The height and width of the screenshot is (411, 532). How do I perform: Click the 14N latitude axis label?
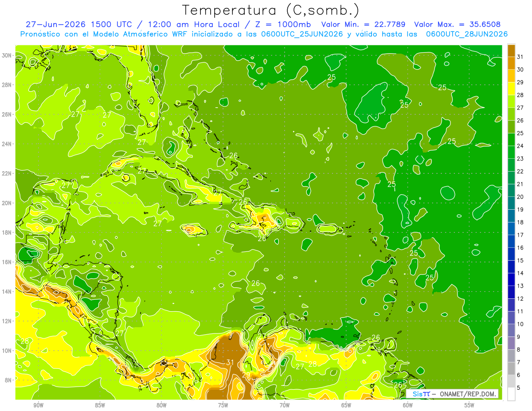(7, 292)
